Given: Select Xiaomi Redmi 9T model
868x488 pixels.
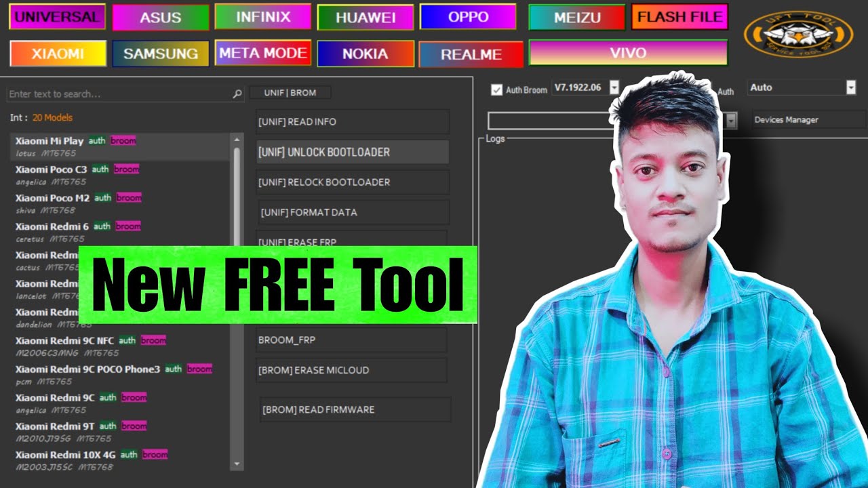Looking at the screenshot, I should pyautogui.click(x=121, y=432).
